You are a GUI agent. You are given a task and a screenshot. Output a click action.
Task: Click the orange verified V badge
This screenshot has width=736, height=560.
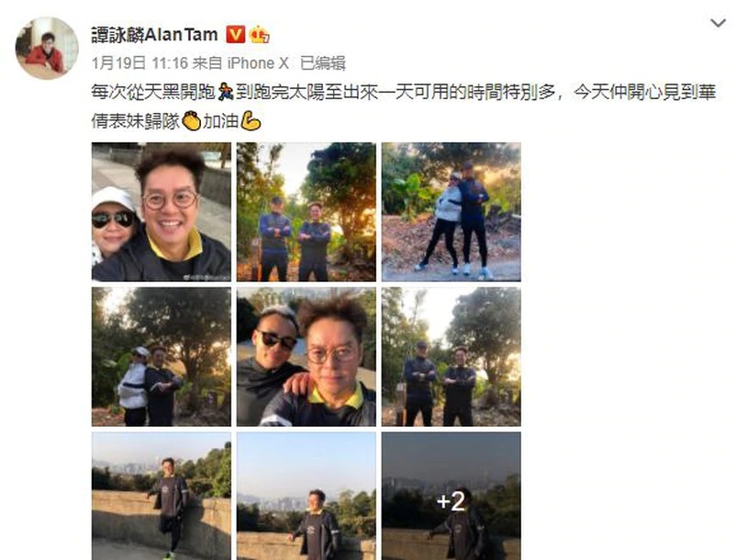[x=236, y=35]
